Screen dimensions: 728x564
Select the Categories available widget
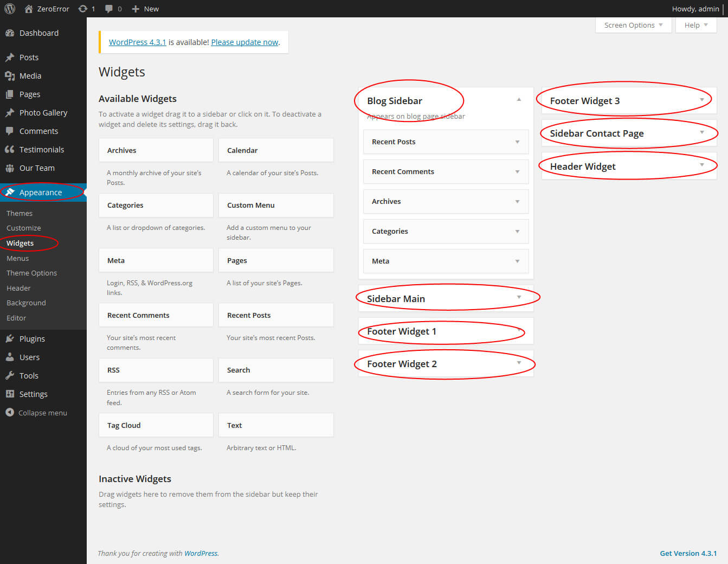click(x=156, y=205)
